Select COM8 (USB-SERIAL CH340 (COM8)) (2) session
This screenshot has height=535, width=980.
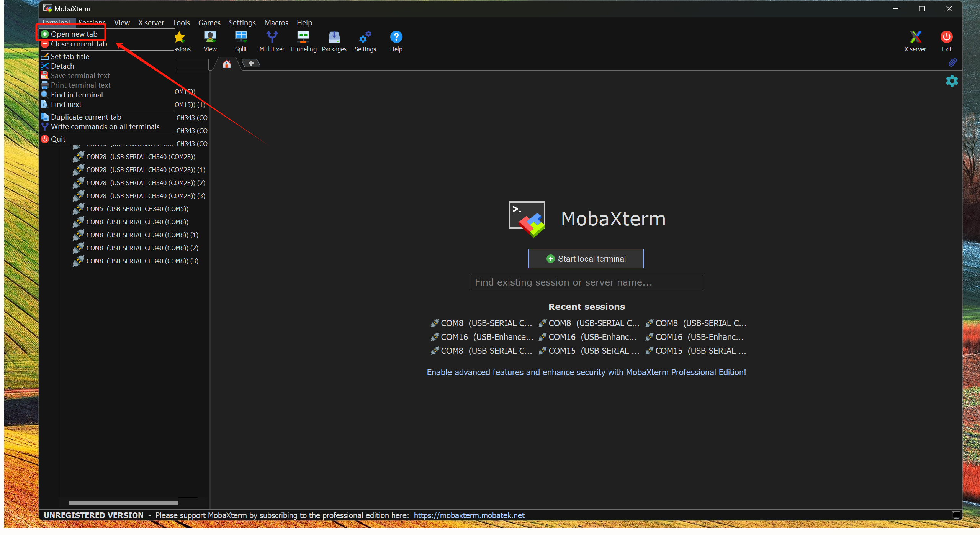point(136,248)
